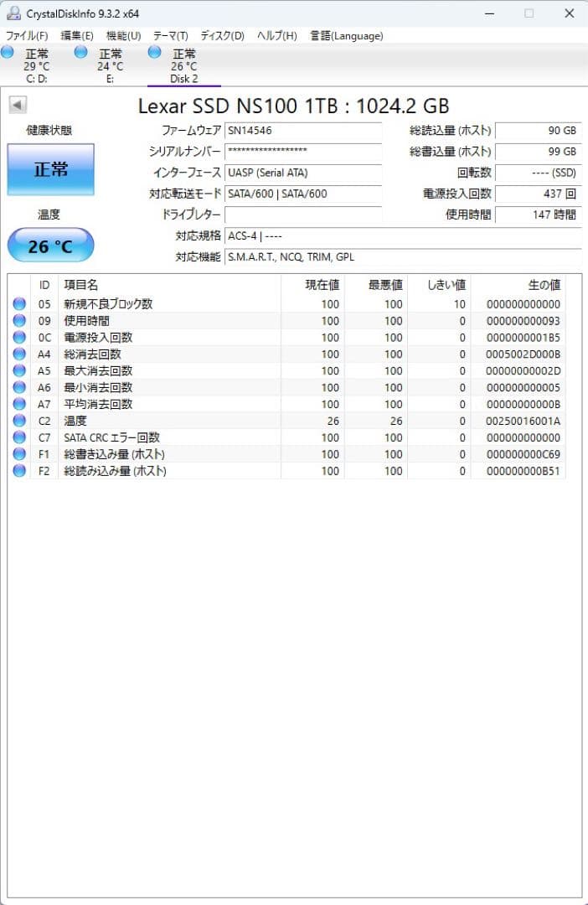Image resolution: width=588 pixels, height=905 pixels.
Task: Click status orb for attribute A6 row
Action: [x=19, y=387]
